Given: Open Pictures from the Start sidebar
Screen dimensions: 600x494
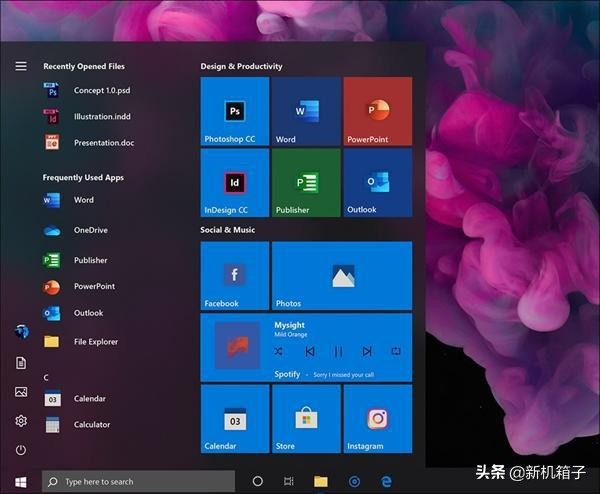Looking at the screenshot, I should [x=21, y=392].
